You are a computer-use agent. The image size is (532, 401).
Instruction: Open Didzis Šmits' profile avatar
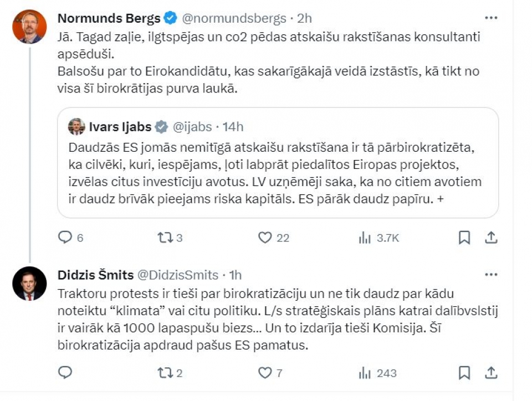(29, 284)
